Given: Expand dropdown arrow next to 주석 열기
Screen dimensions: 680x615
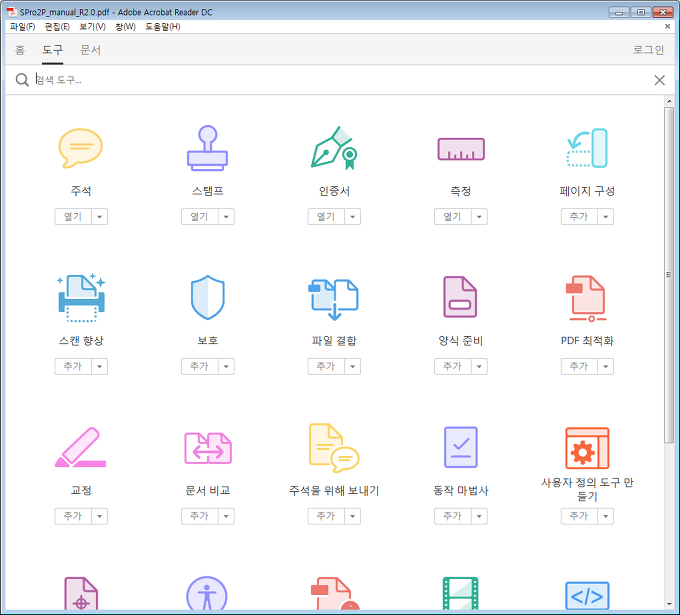Looking at the screenshot, I should point(100,216).
